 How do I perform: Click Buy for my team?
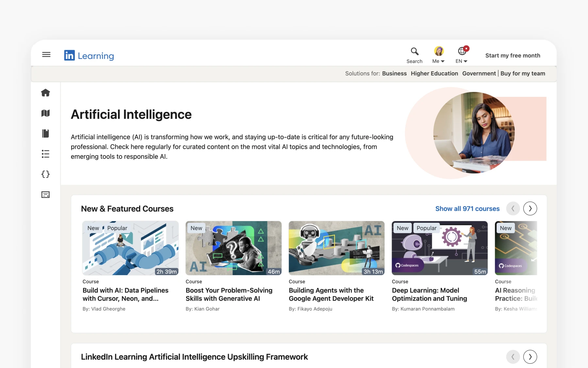click(523, 74)
